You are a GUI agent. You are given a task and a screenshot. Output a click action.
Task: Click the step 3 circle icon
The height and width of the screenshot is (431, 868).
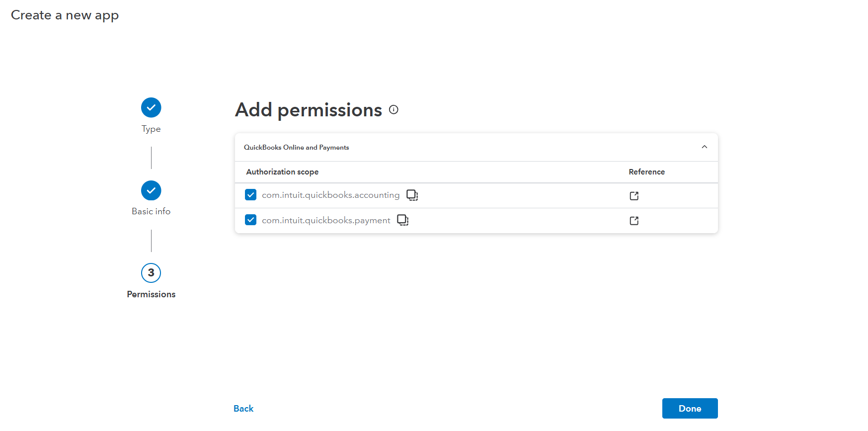point(151,273)
